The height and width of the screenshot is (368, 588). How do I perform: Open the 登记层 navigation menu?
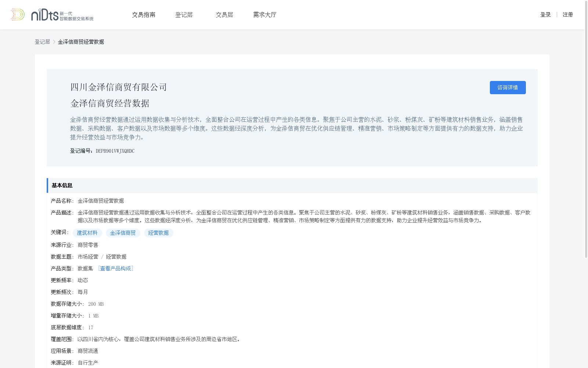(x=184, y=15)
